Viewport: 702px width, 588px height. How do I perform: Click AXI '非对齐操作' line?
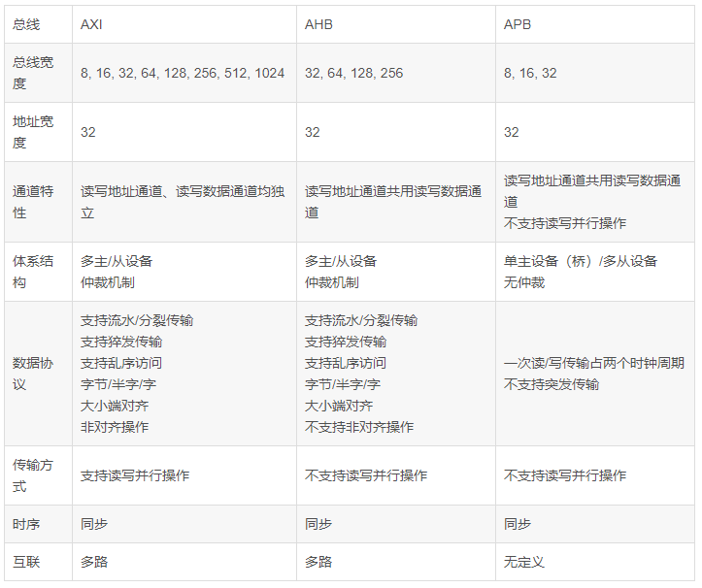(115, 427)
